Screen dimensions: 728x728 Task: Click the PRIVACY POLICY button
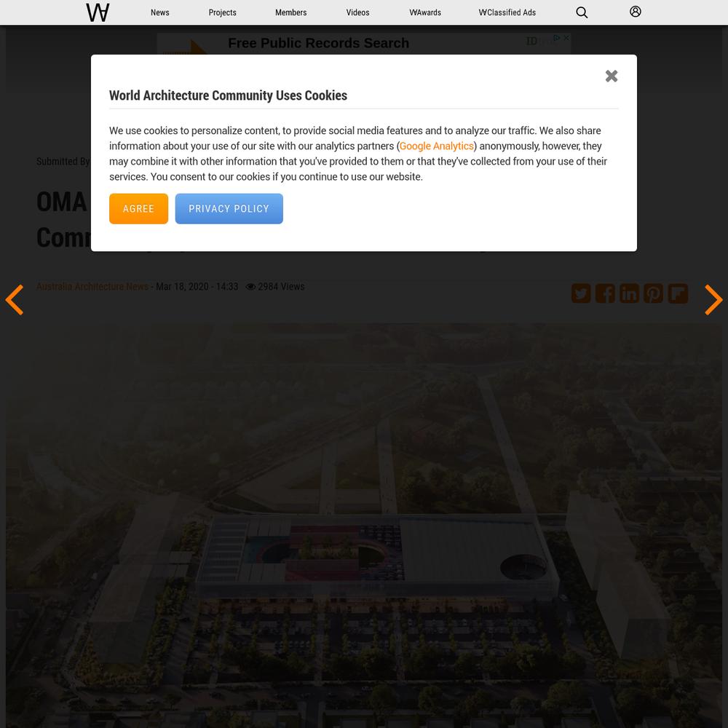pos(229,208)
